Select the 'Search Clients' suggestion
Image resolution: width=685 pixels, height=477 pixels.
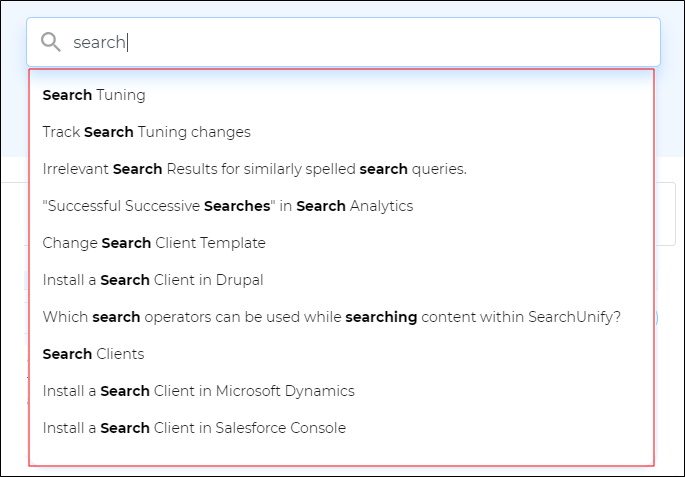[93, 354]
